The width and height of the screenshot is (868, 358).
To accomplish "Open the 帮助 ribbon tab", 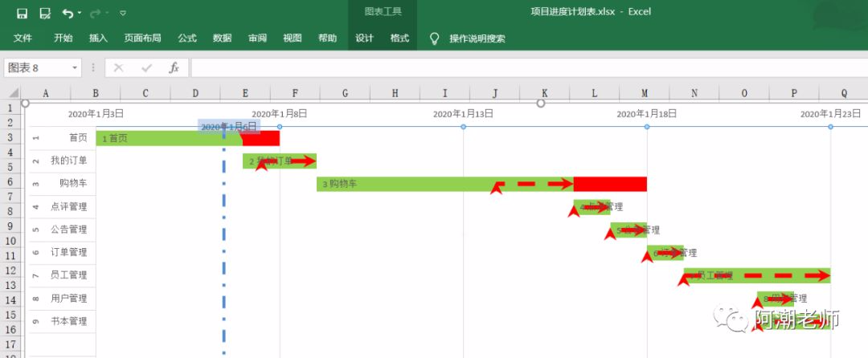I will pos(327,38).
